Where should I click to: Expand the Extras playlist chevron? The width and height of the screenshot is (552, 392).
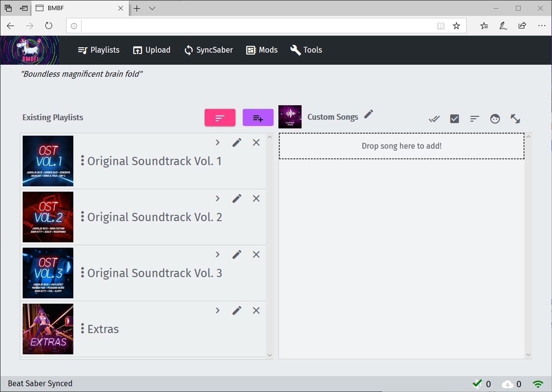(x=218, y=310)
